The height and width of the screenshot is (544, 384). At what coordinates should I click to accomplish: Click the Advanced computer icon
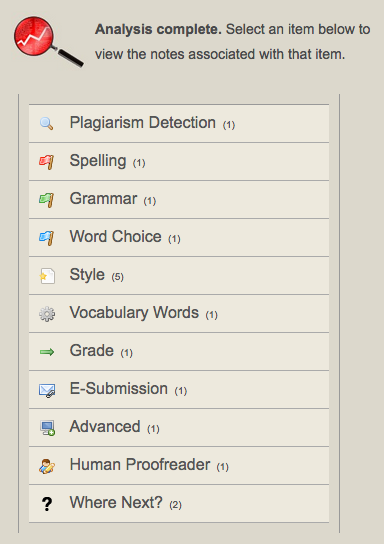48,428
